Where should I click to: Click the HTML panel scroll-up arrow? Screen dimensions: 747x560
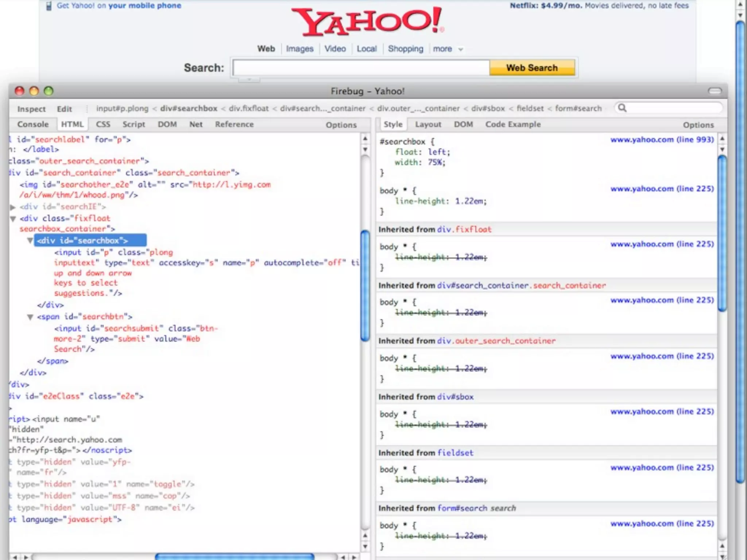[365, 139]
